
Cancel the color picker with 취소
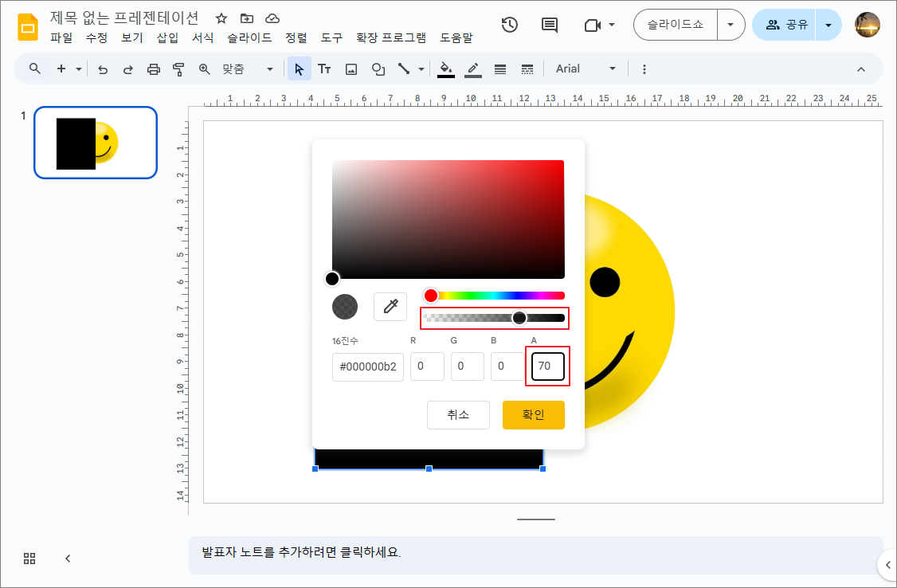(x=458, y=414)
